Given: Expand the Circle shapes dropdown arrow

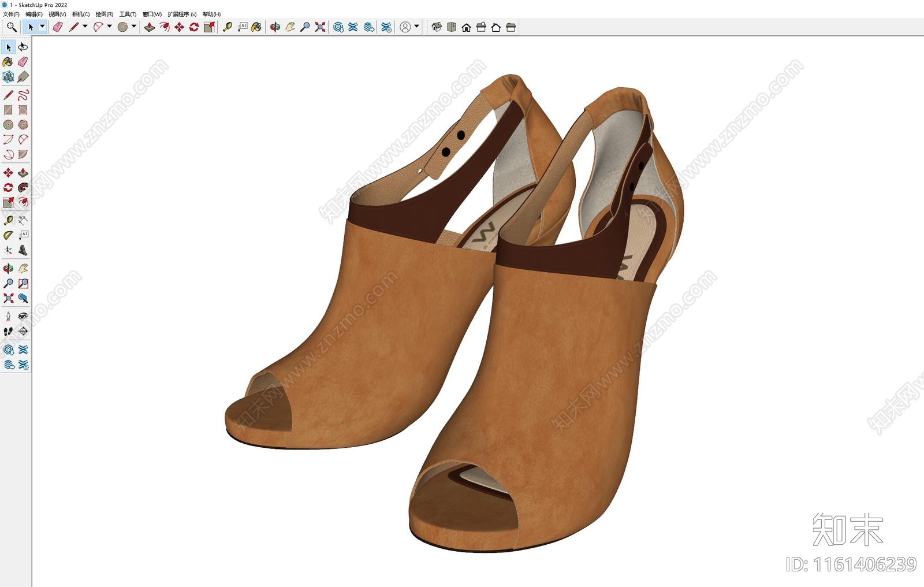Looking at the screenshot, I should point(133,27).
